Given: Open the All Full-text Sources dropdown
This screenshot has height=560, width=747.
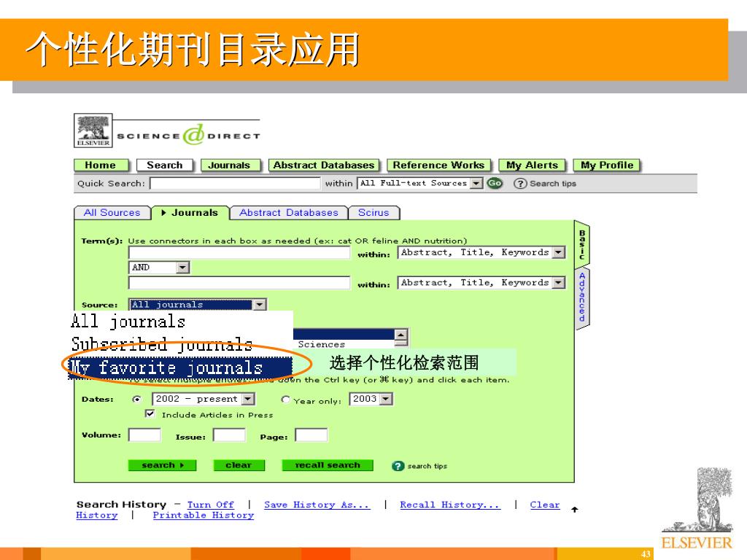Looking at the screenshot, I should pos(419,183).
